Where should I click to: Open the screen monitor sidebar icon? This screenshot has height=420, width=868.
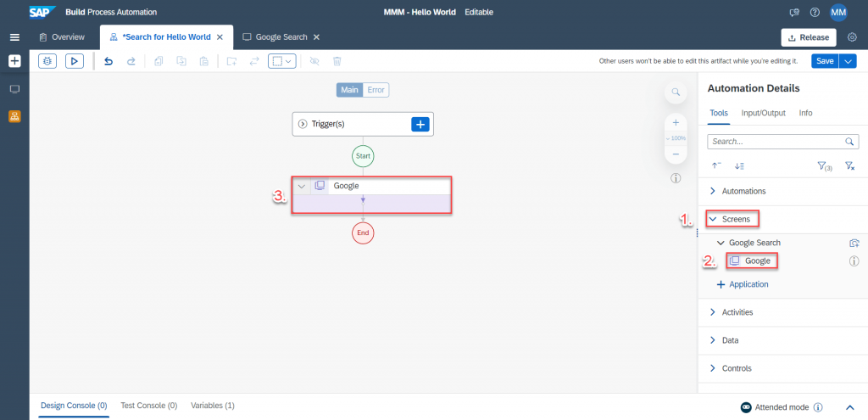[x=14, y=89]
